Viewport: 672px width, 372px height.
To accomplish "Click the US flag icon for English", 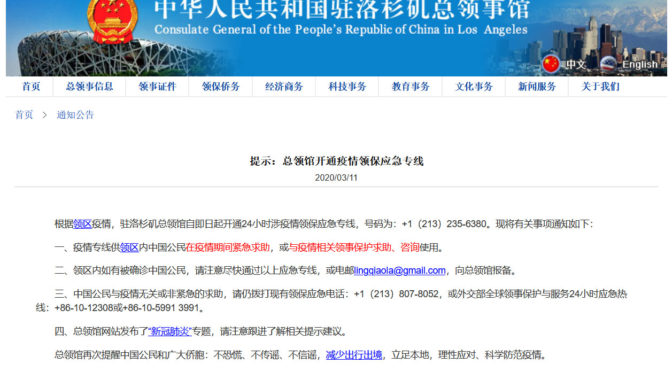I will (x=609, y=64).
